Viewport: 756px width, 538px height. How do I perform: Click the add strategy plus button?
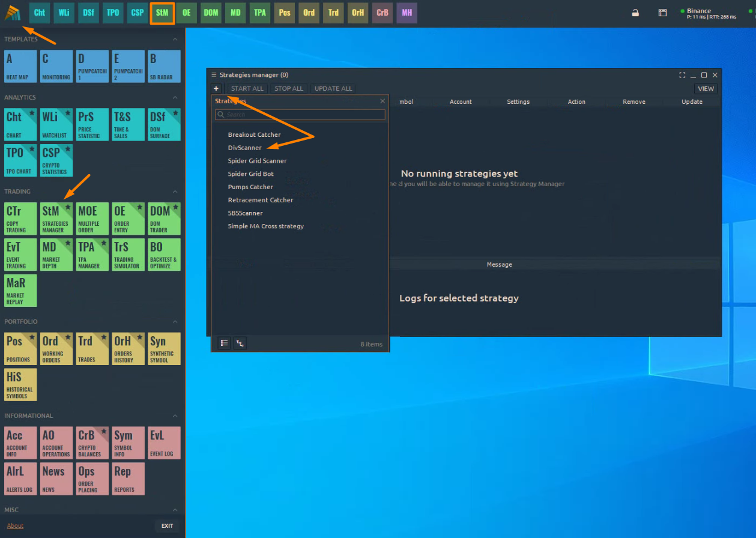[x=217, y=88]
